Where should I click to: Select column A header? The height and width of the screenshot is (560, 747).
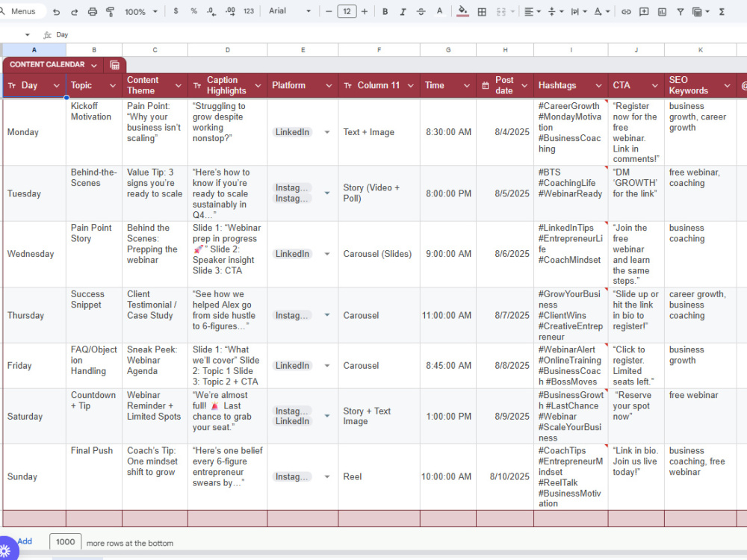tap(34, 50)
